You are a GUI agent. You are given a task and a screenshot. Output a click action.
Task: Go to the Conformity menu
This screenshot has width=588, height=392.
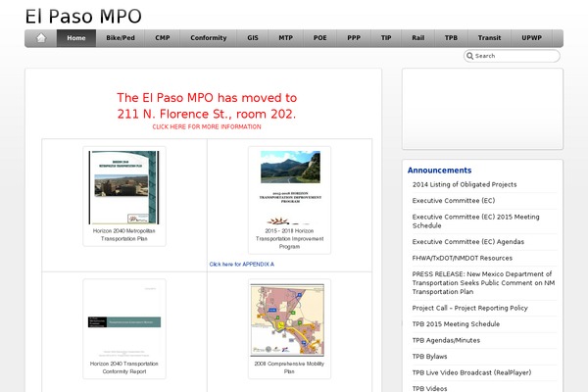(x=209, y=38)
